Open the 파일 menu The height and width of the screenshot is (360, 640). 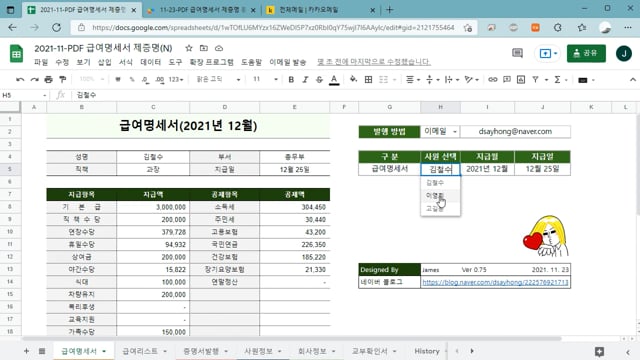tap(41, 62)
